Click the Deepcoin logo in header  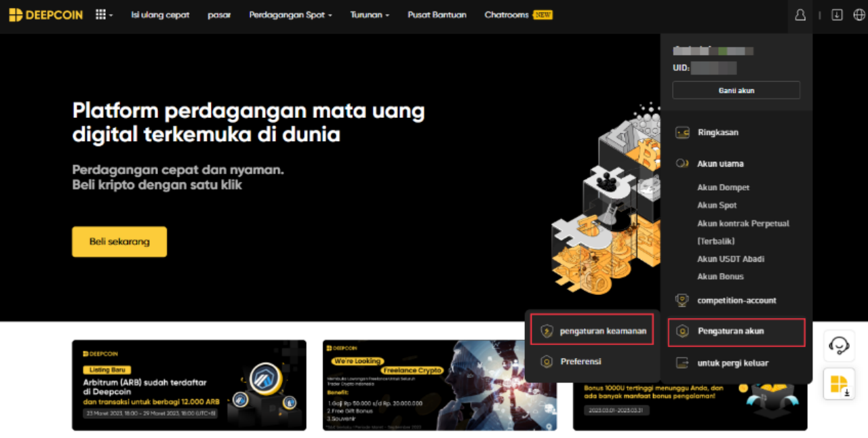click(x=46, y=14)
